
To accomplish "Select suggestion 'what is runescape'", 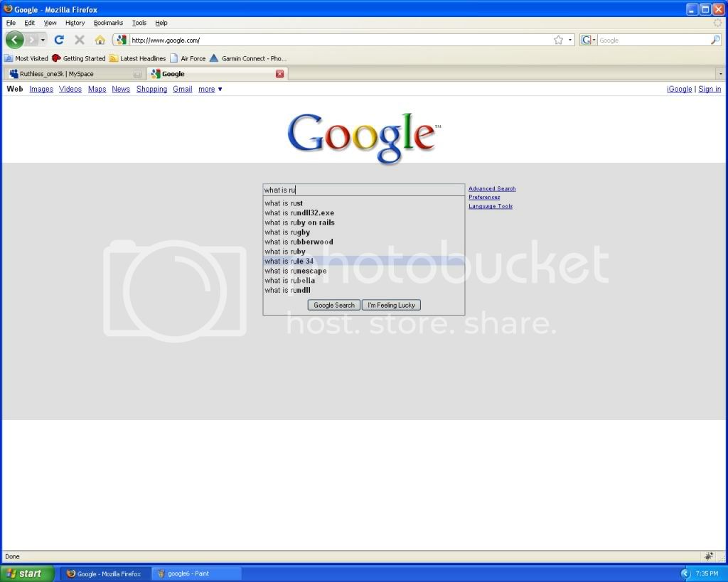I will 363,271.
